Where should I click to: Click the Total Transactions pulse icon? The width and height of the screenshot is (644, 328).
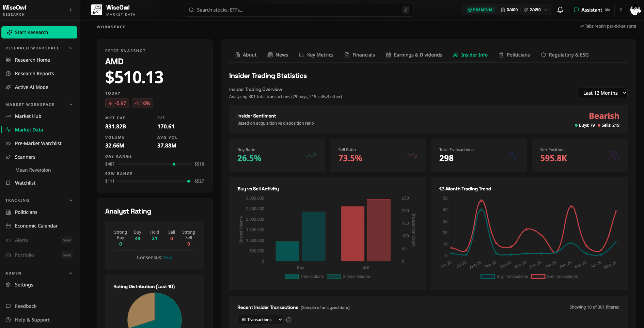click(x=513, y=155)
